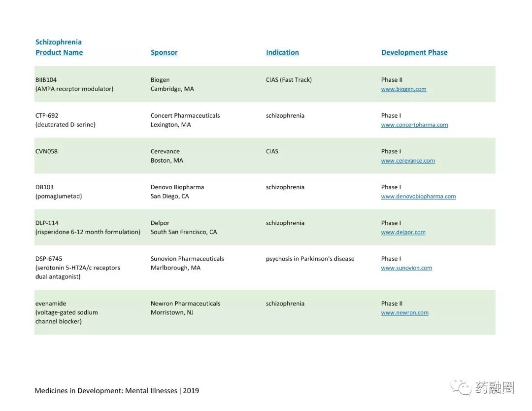The image size is (532, 411).
Task: Click the WeChat logo watermark icon
Action: tap(461, 387)
